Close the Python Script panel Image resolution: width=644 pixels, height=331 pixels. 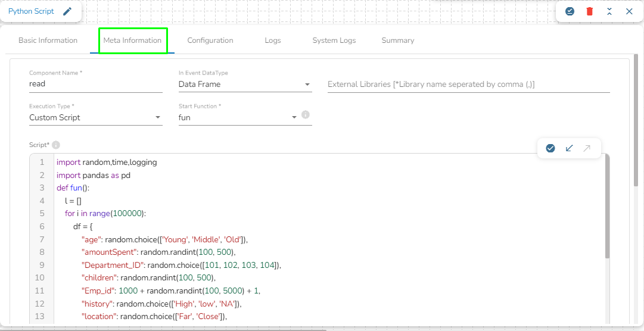(x=629, y=11)
